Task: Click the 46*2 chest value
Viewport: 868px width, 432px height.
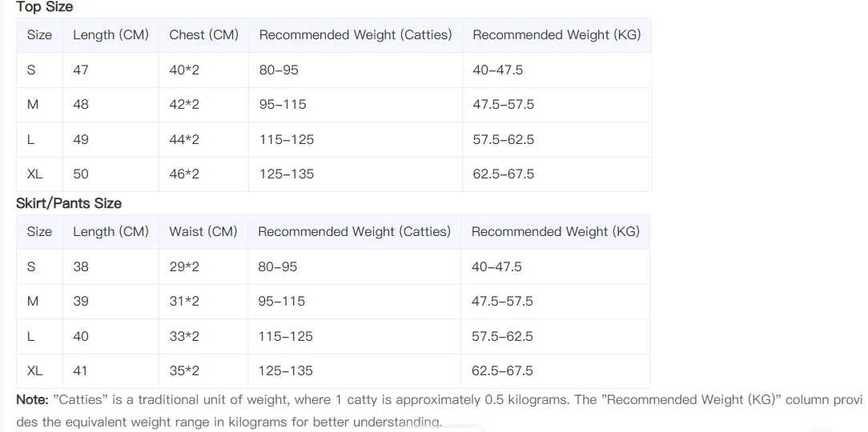Action: pos(184,174)
